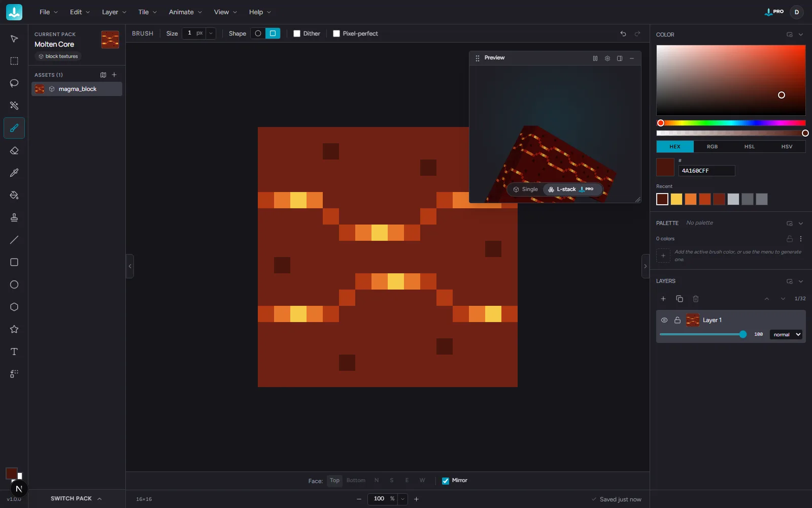Select the stamp tool
This screenshot has height=508, width=812.
(x=14, y=217)
